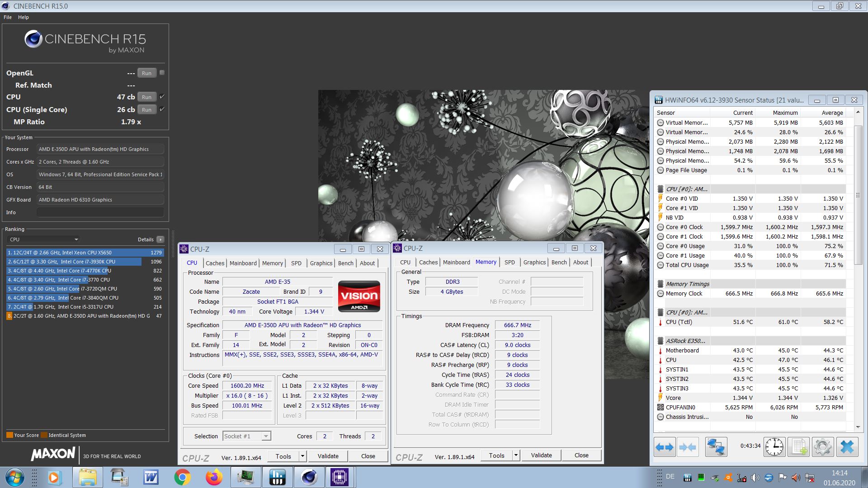Start HWiNFO sensor logging to file

[798, 447]
